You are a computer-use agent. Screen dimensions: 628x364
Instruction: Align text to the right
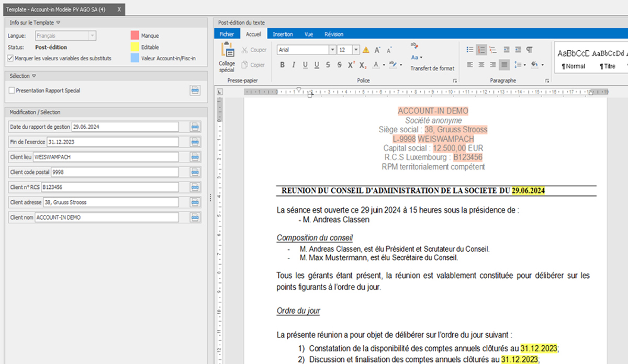[x=493, y=65]
